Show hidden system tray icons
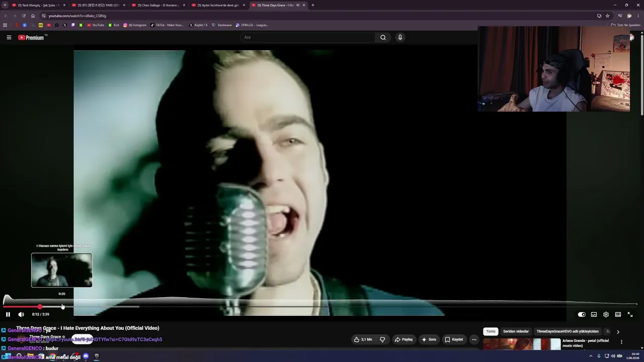Screen dimensions: 644x362 (591, 356)
